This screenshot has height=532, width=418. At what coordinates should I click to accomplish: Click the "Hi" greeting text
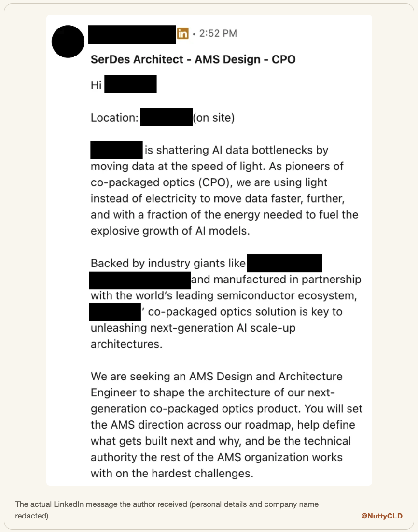[x=96, y=85]
